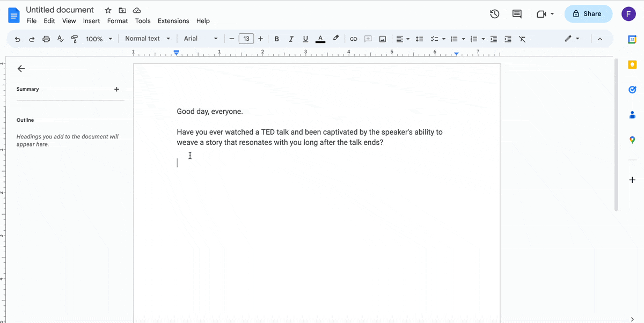This screenshot has height=323, width=644.
Task: Toggle bold formatting
Action: click(x=277, y=39)
